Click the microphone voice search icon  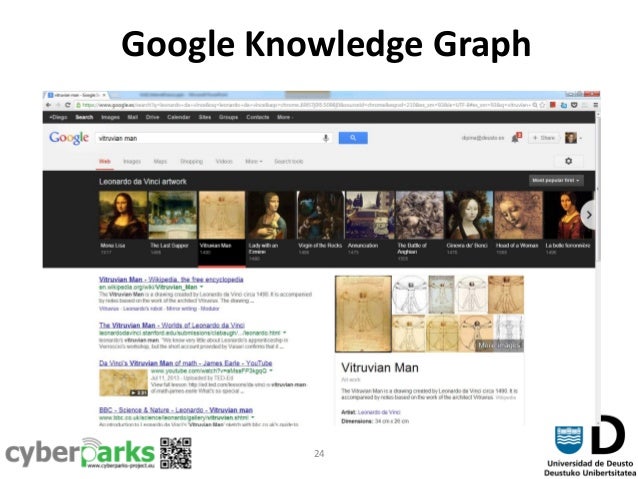click(326, 138)
